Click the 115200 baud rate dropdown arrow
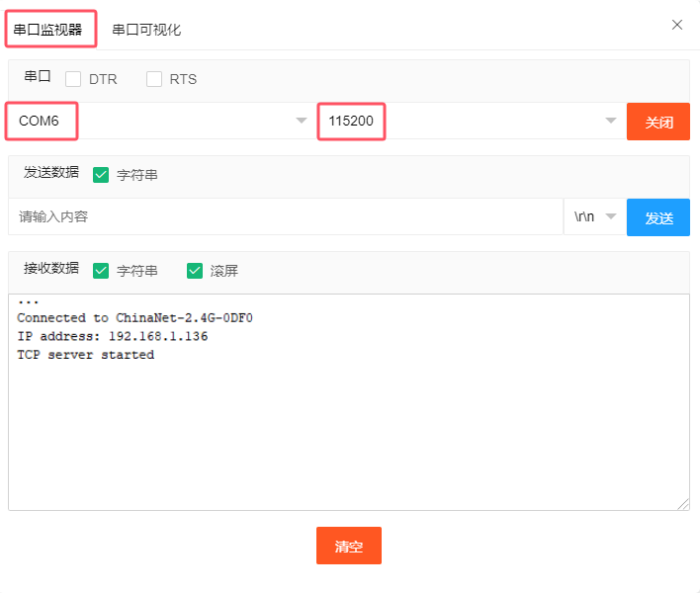The width and height of the screenshot is (700, 593). (x=611, y=122)
